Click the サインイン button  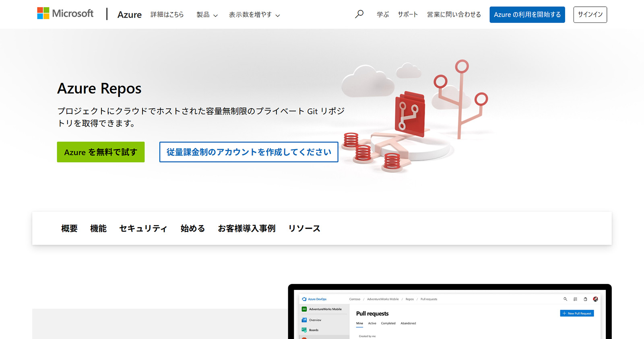[x=590, y=14]
